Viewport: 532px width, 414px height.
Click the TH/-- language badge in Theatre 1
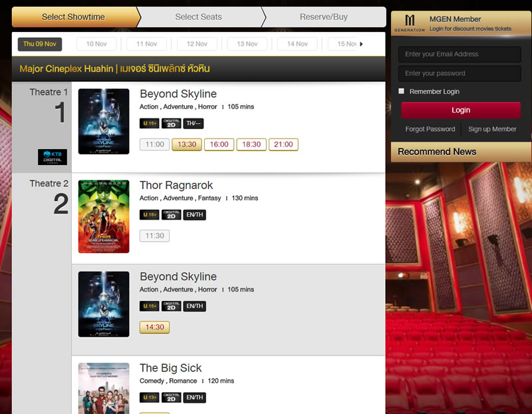point(194,123)
